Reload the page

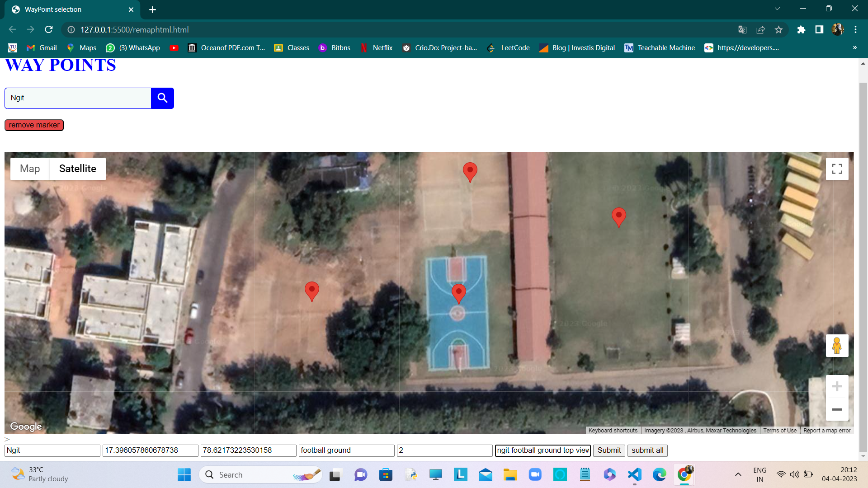coord(49,30)
